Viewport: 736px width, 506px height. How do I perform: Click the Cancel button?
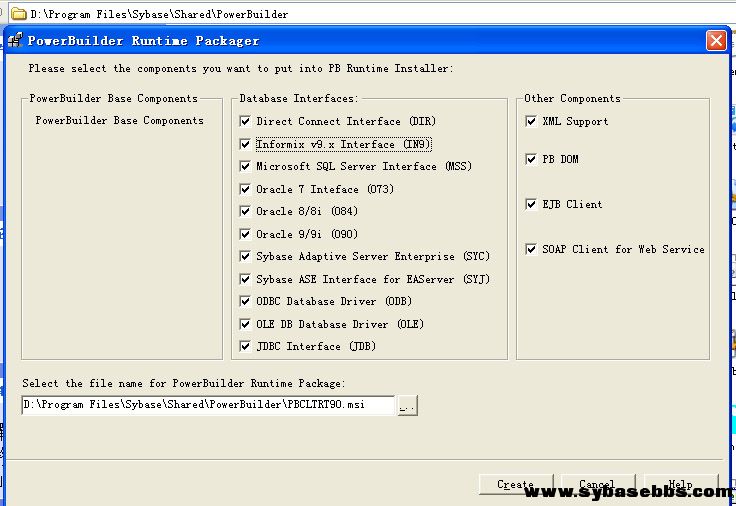(x=598, y=484)
